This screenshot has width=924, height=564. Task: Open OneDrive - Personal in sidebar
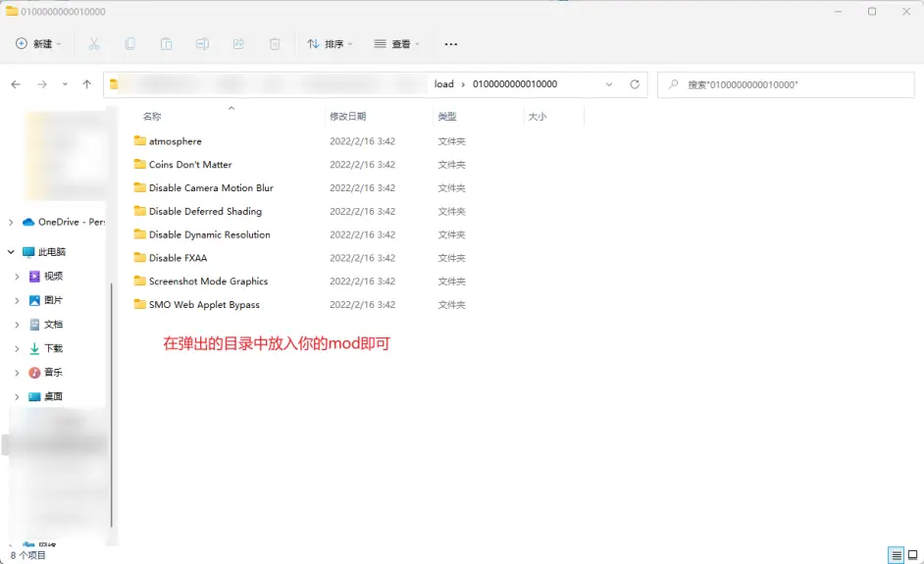click(64, 222)
